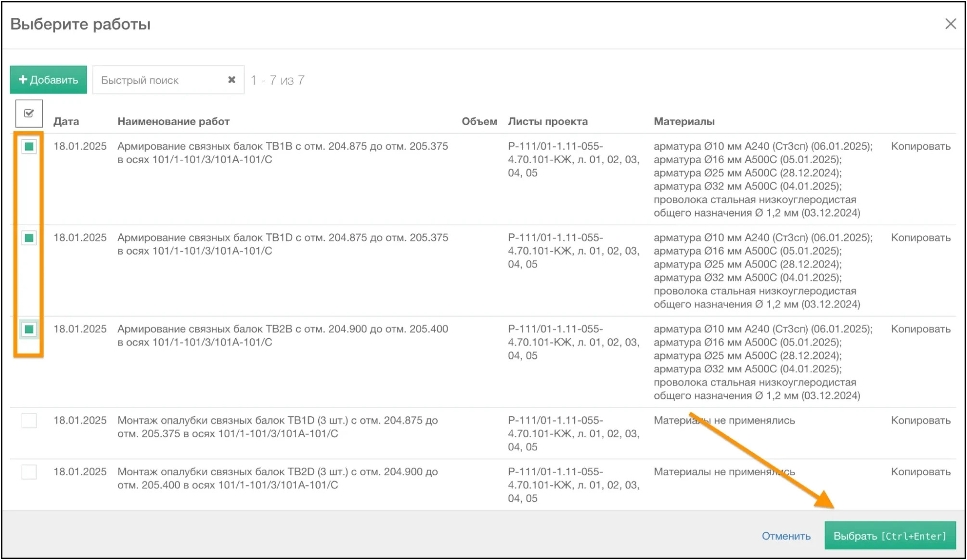Uncheck the TB2B армирование row checkbox
Image resolution: width=967 pixels, height=560 pixels.
29,329
